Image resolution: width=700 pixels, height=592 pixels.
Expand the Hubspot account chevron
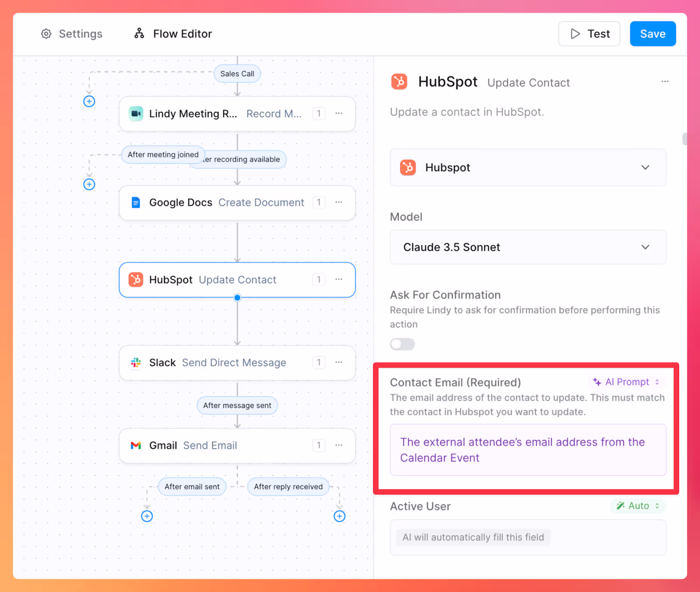tap(645, 168)
